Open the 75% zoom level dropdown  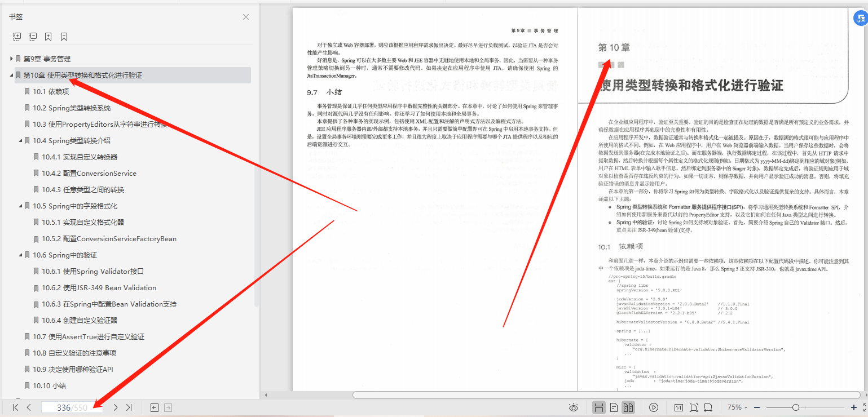tap(738, 407)
